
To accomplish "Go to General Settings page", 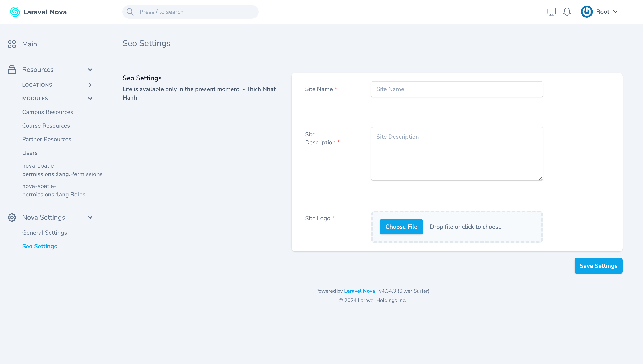I will pos(45,233).
